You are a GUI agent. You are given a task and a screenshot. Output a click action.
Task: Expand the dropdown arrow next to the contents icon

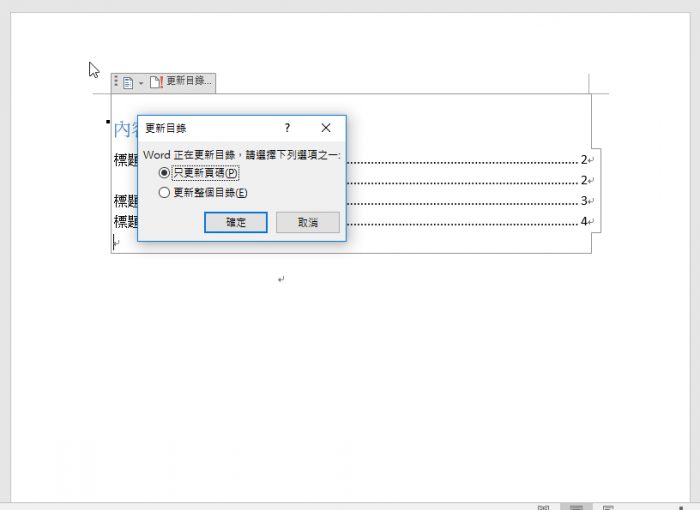(x=141, y=83)
